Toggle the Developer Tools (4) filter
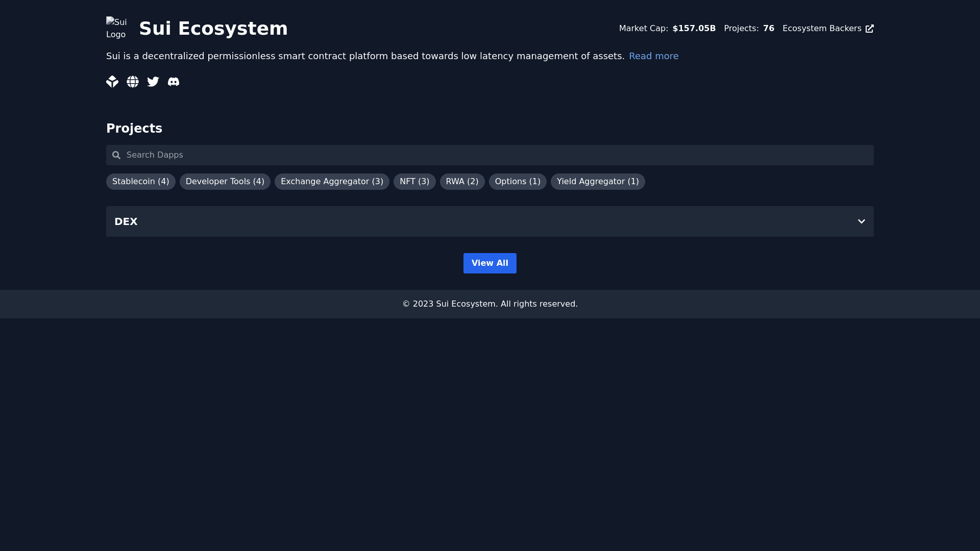Image resolution: width=980 pixels, height=551 pixels. 225,182
